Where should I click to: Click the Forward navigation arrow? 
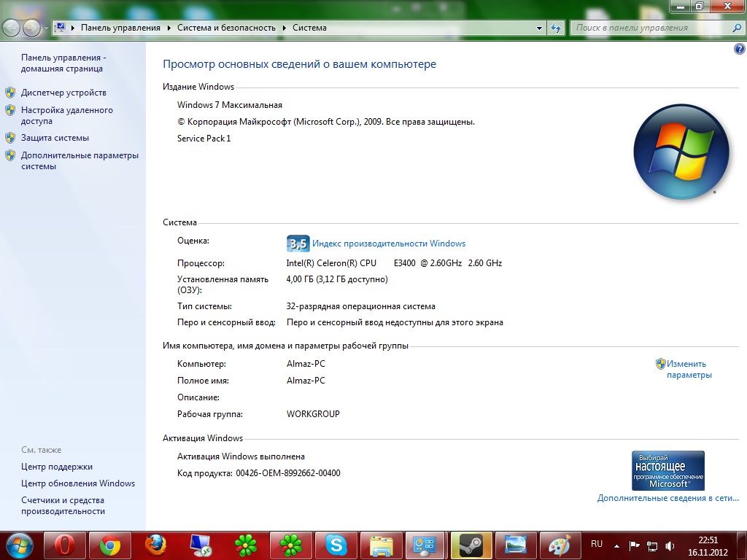31,28
